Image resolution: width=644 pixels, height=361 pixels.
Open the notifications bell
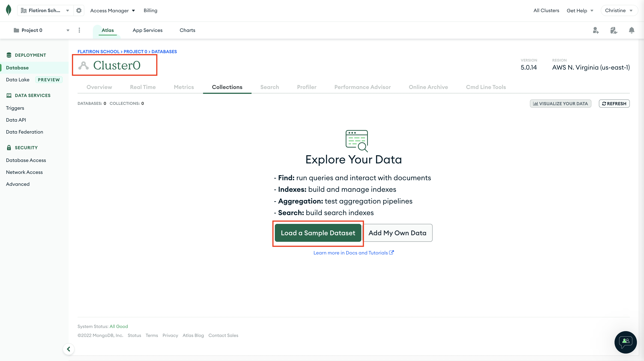click(x=632, y=30)
